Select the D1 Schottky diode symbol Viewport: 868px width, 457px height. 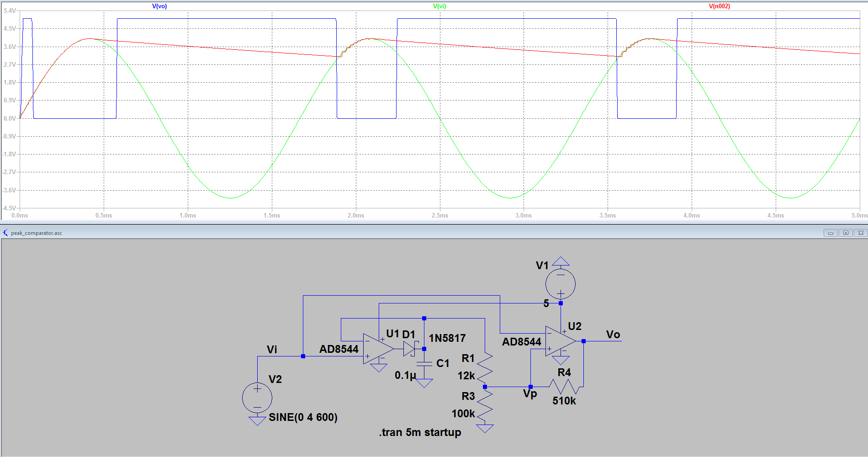409,349
